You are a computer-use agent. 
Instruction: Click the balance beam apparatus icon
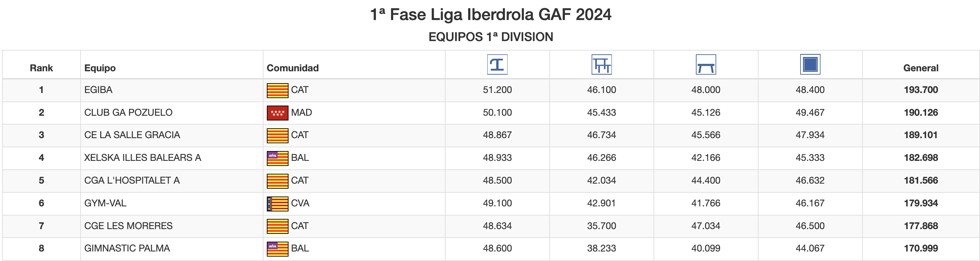tap(705, 64)
